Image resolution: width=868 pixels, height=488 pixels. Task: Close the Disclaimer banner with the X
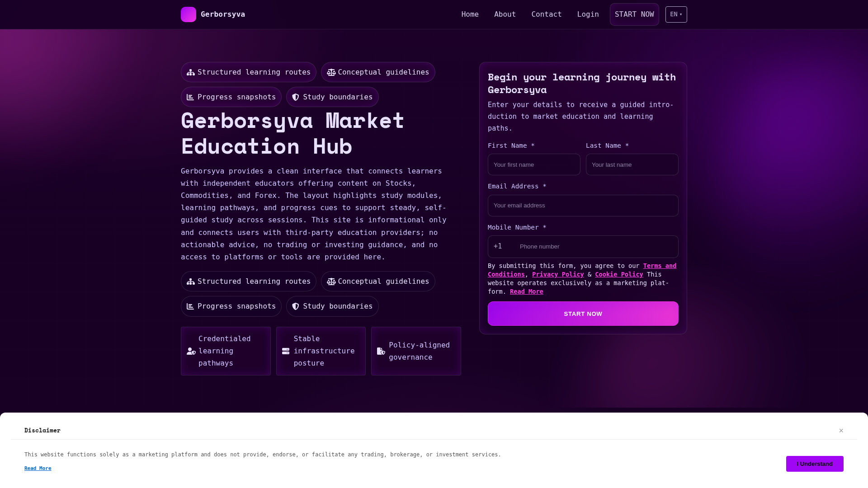pyautogui.click(x=841, y=431)
